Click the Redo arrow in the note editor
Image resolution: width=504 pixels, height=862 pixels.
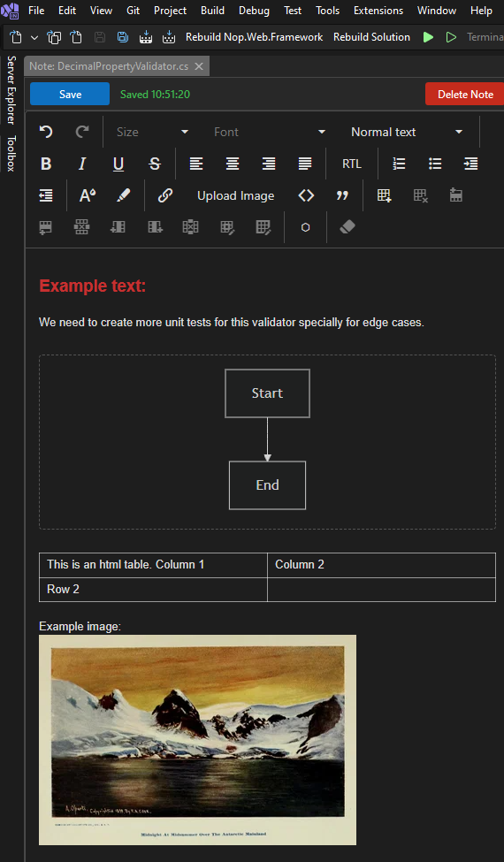[x=82, y=132]
